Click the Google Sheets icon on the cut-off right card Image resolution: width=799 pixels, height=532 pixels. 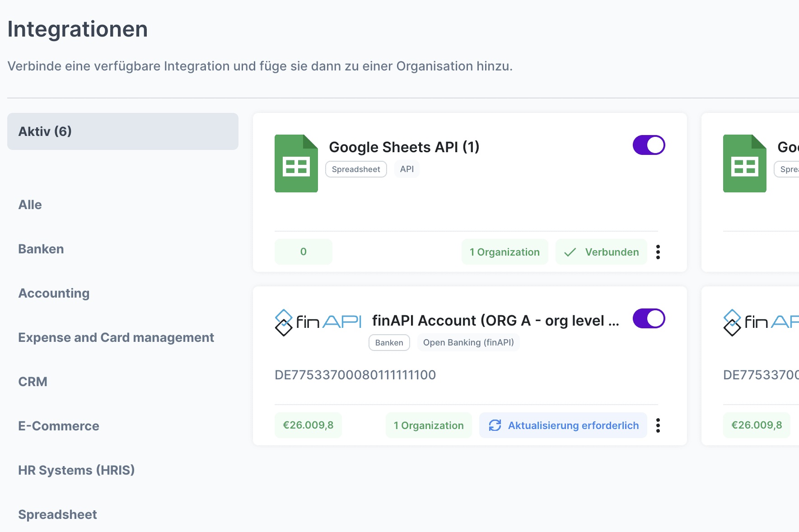[x=744, y=163]
